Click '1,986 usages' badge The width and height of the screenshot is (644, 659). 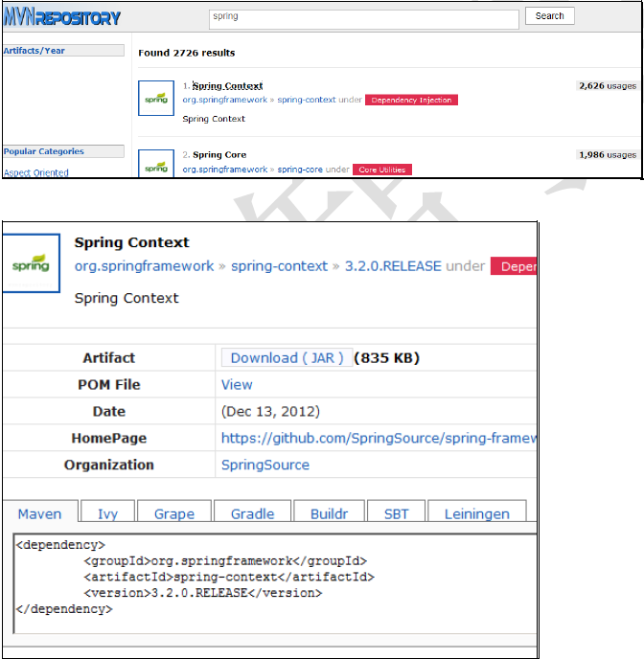click(x=608, y=154)
